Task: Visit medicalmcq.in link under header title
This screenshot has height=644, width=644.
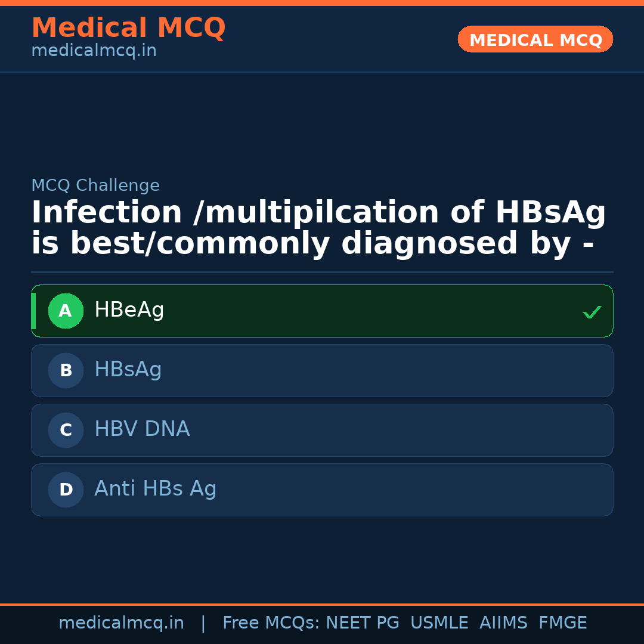Action: (x=94, y=51)
